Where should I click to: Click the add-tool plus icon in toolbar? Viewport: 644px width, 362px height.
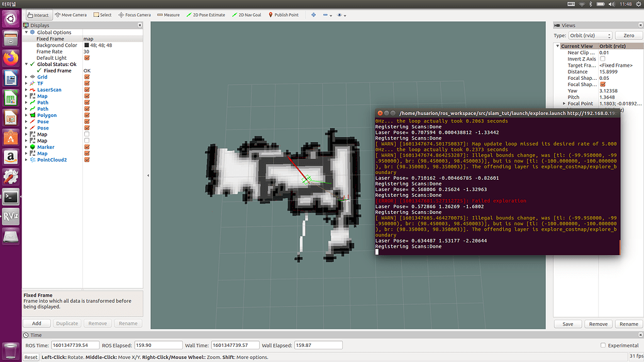(x=314, y=14)
